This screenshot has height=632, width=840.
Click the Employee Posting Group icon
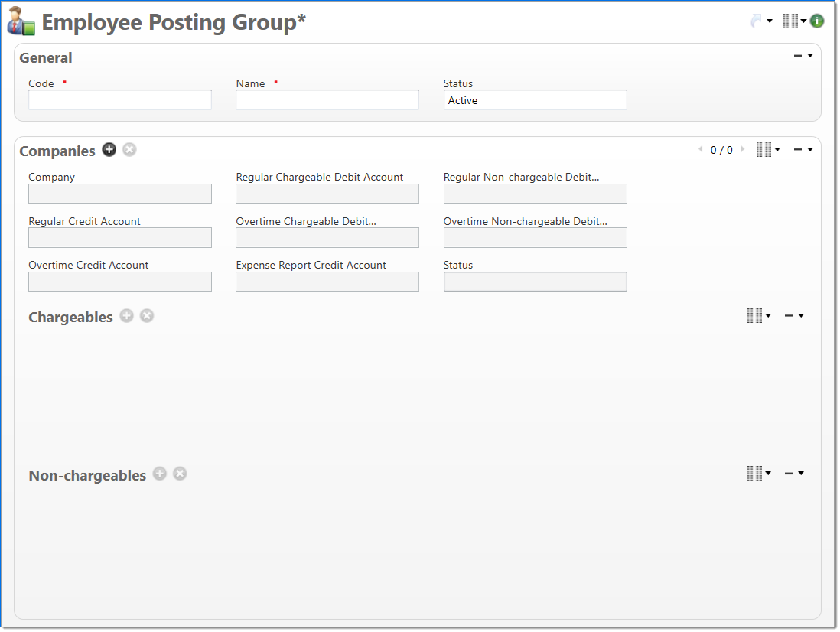(x=21, y=21)
